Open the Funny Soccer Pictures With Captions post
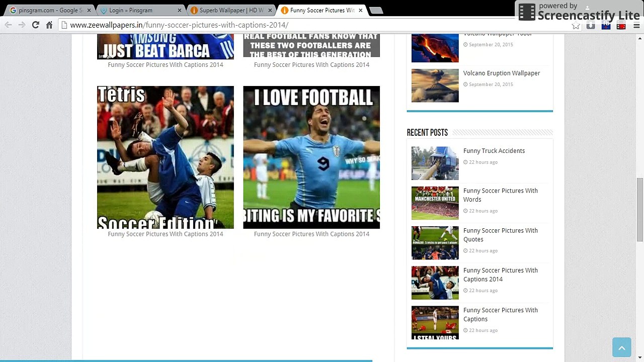 tap(501, 314)
